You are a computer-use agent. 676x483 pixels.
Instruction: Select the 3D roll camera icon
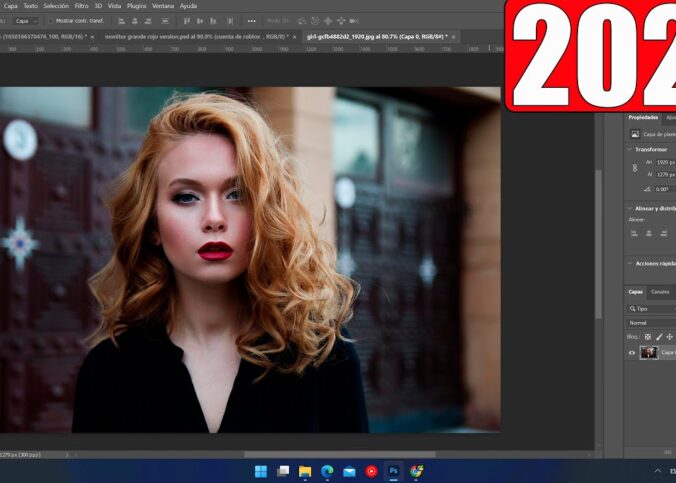click(x=315, y=21)
